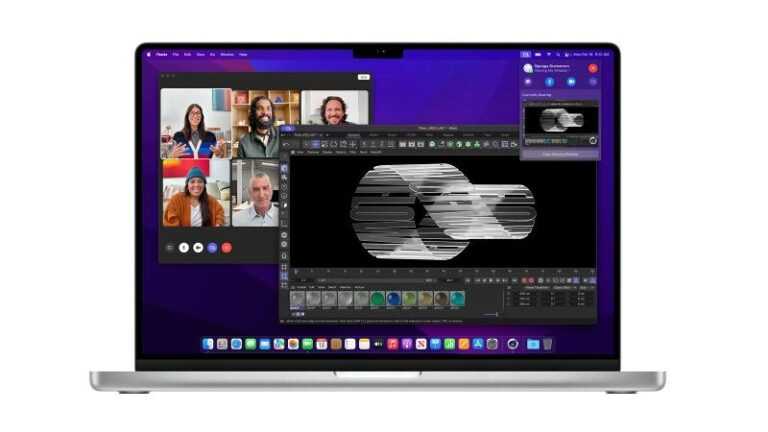
Task: Select highlighted tool in Cinema 4D toolbar
Action: click(x=316, y=144)
